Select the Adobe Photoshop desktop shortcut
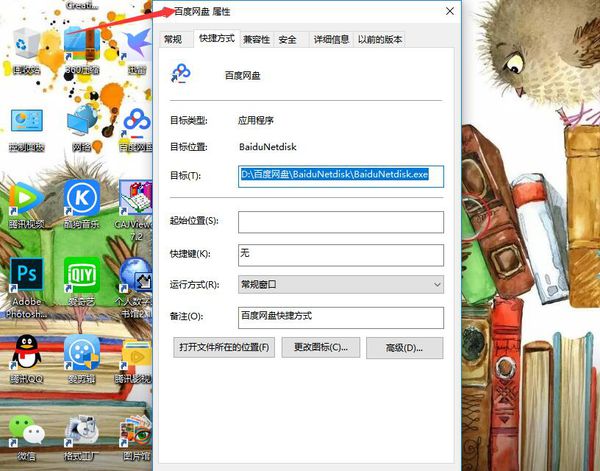 click(x=26, y=287)
